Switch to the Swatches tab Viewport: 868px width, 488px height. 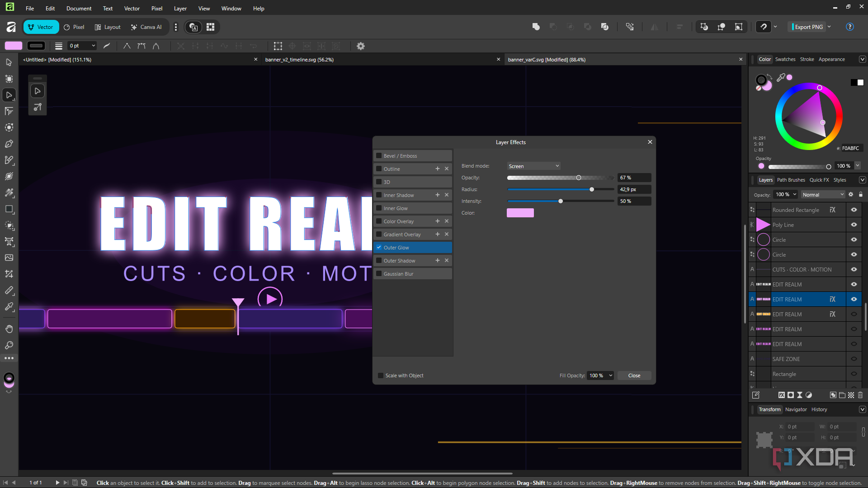point(785,59)
